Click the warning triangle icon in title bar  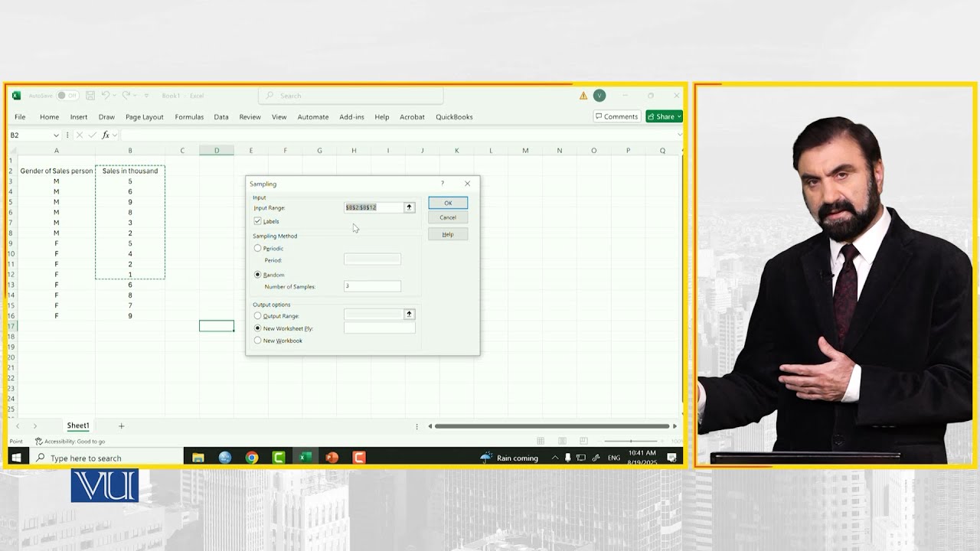coord(583,96)
